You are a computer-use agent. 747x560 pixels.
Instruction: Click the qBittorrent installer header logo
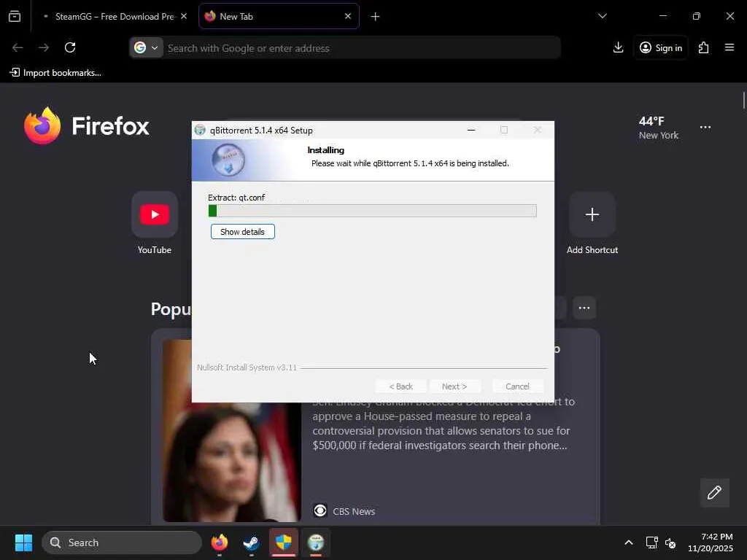[228, 160]
